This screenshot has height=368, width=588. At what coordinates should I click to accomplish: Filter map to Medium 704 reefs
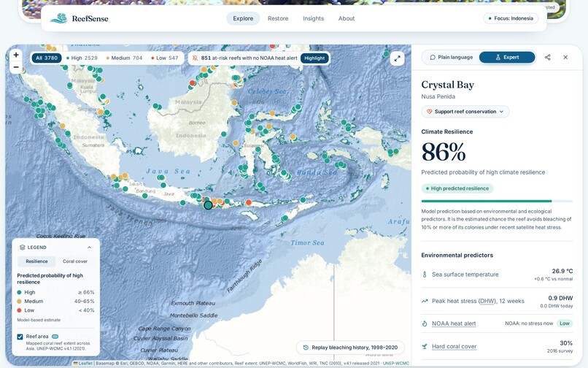tap(124, 58)
